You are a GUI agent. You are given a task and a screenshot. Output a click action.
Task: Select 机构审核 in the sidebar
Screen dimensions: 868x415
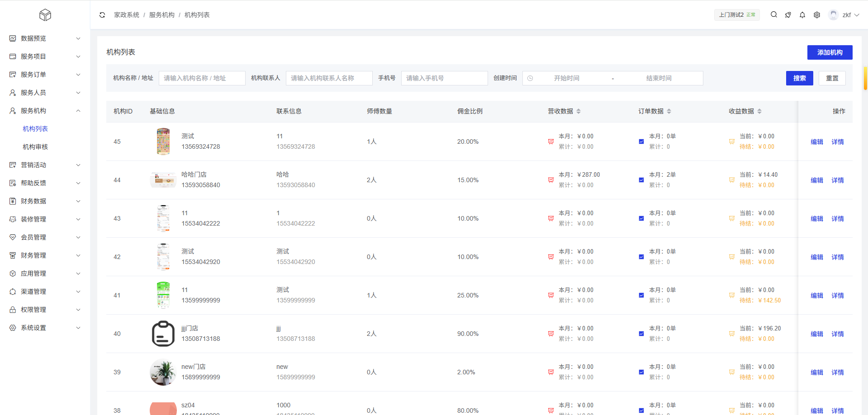coord(35,147)
